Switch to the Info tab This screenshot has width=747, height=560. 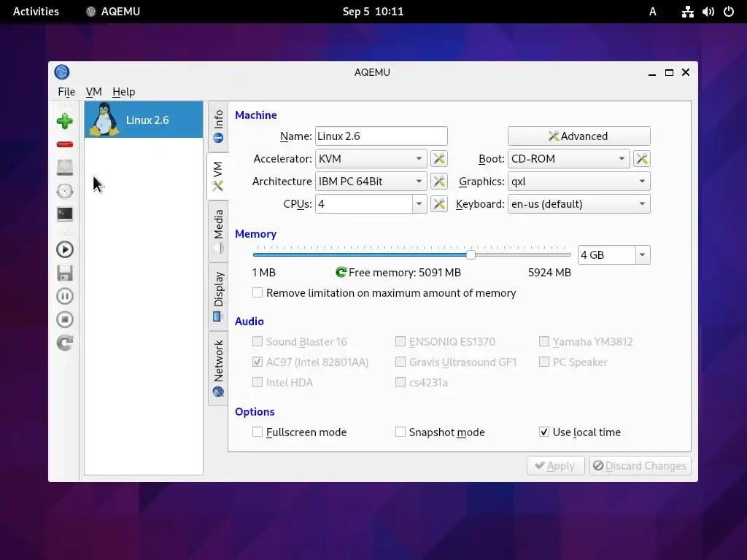point(218,127)
